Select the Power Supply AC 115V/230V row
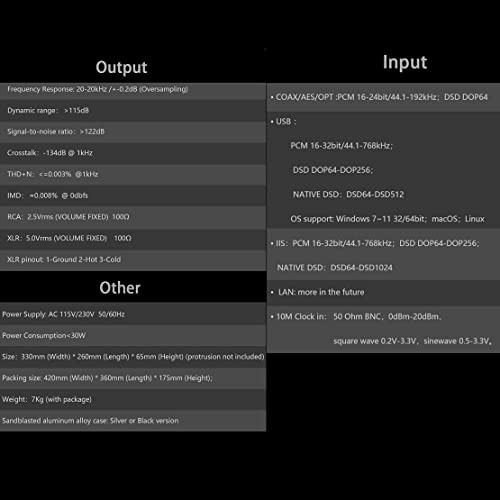 [133, 314]
